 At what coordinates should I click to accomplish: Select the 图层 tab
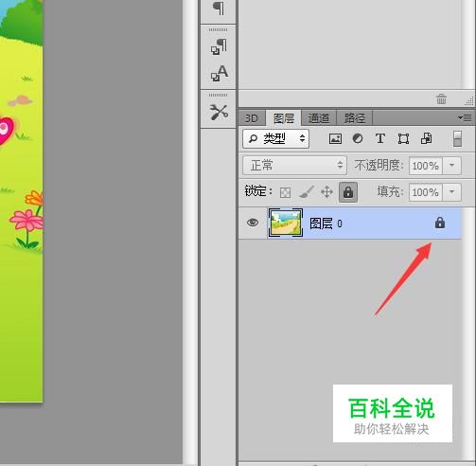284,118
